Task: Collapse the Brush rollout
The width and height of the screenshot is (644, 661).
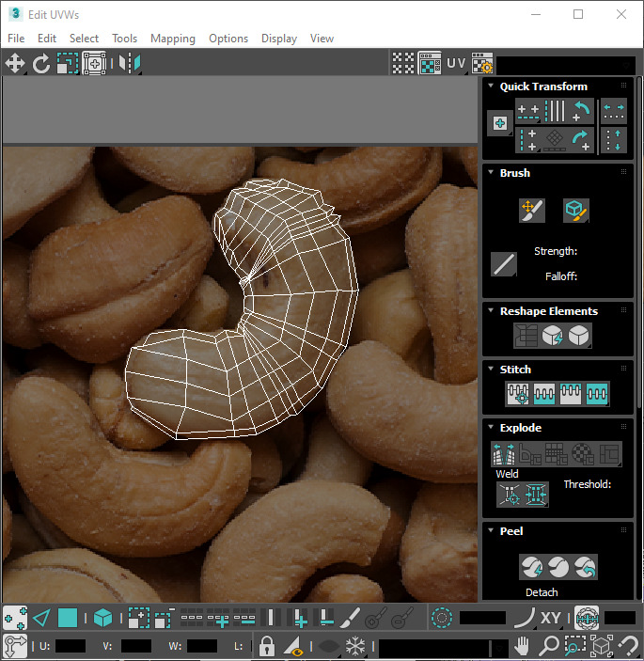Action: [x=491, y=172]
